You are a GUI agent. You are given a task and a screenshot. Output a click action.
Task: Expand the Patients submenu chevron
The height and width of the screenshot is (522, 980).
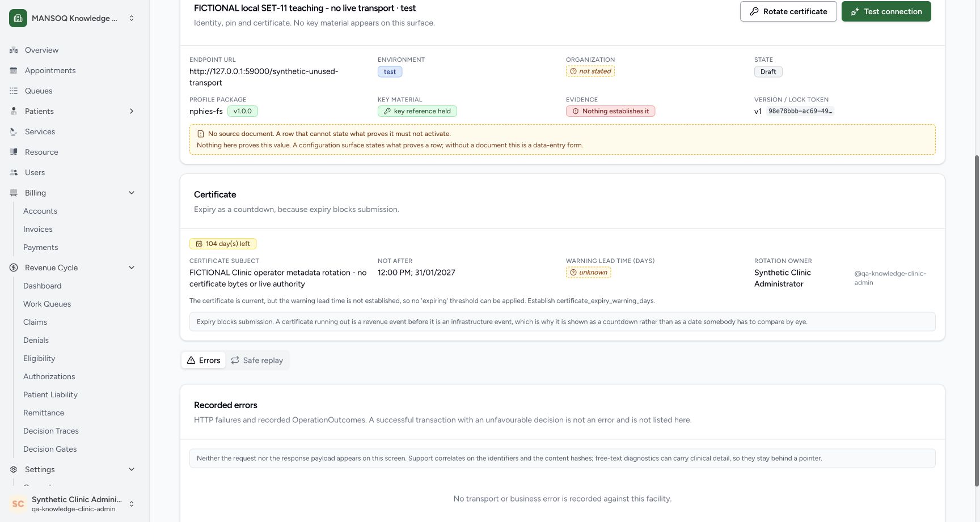pyautogui.click(x=132, y=111)
